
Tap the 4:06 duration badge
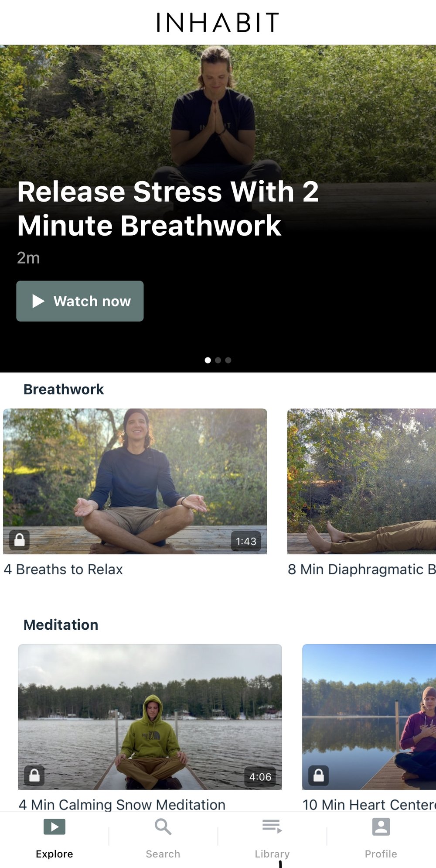click(260, 777)
